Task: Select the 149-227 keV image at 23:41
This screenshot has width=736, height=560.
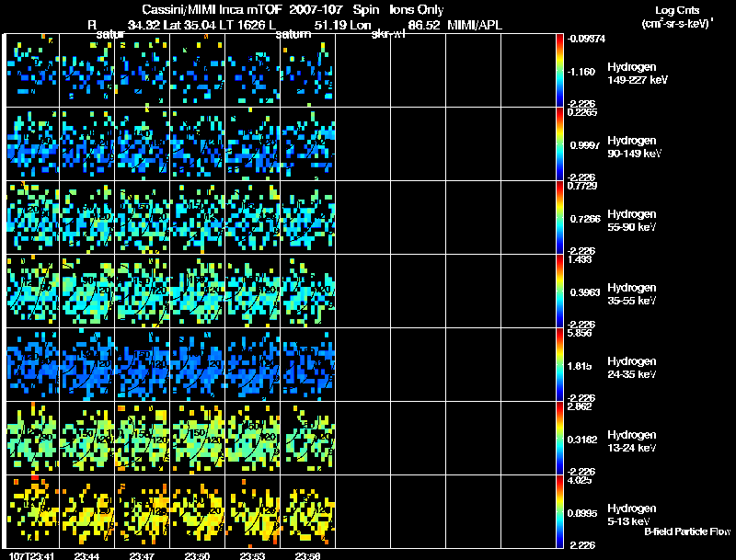Action: coord(32,71)
